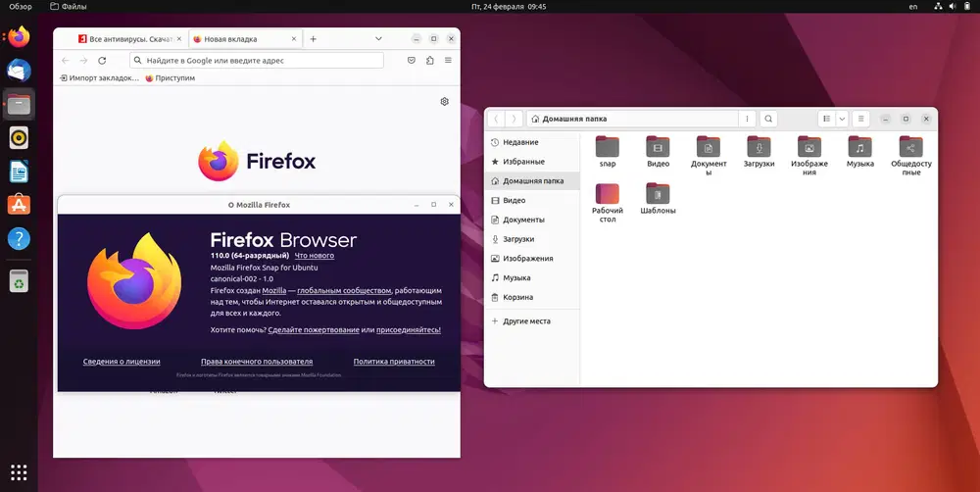Open Rhythmbox music player in dock
The height and width of the screenshot is (492, 980).
19,137
